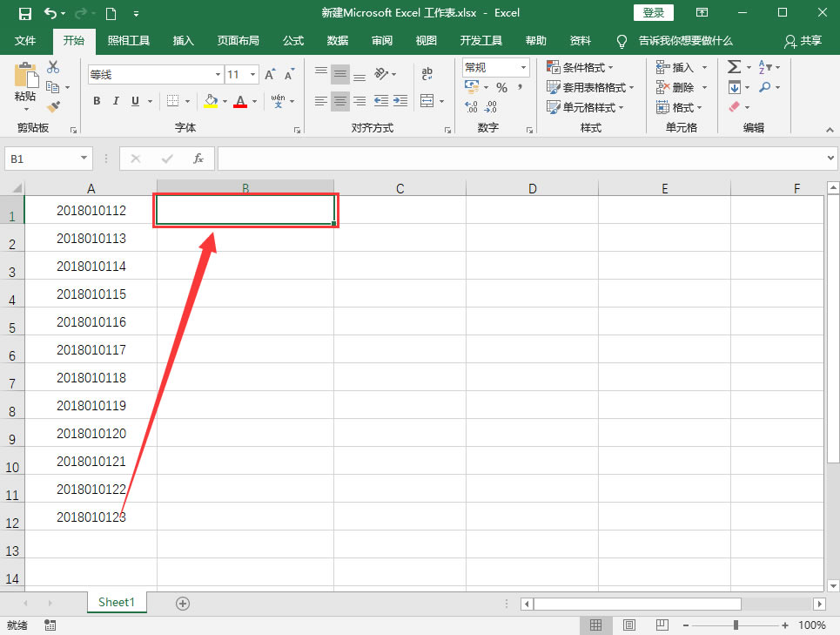Open 条件格式 in the styles group
Screen dimensions: 840x635
click(x=578, y=67)
